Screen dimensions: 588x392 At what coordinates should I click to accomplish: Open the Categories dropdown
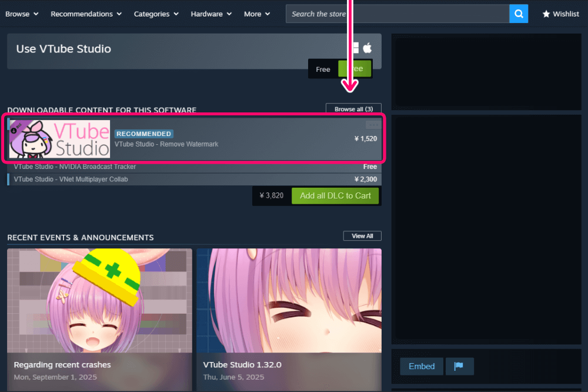click(x=156, y=14)
